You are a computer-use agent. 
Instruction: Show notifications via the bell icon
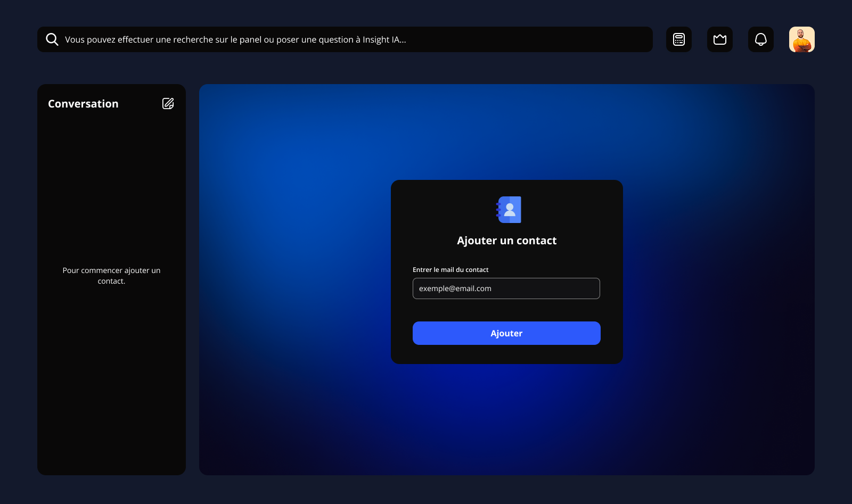coord(761,39)
